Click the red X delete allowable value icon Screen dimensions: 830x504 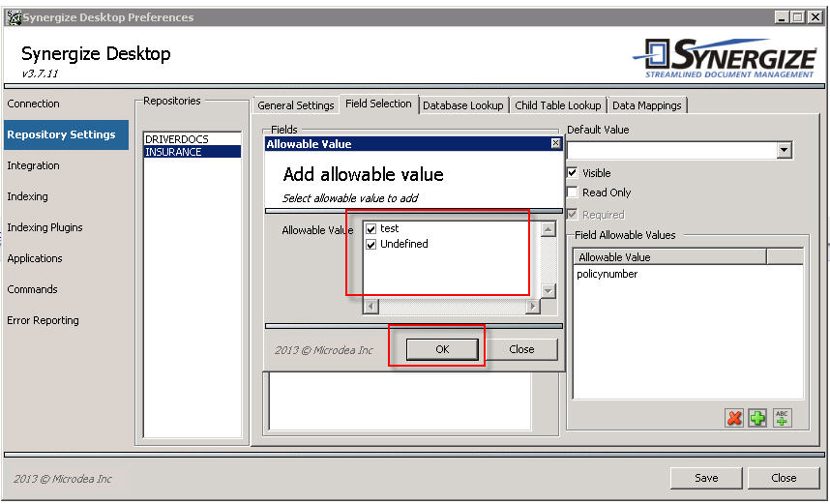(734, 418)
